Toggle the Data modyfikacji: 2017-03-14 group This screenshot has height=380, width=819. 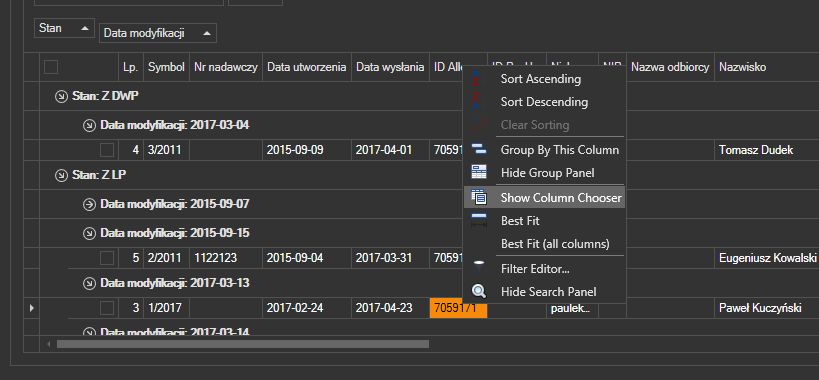click(89, 331)
